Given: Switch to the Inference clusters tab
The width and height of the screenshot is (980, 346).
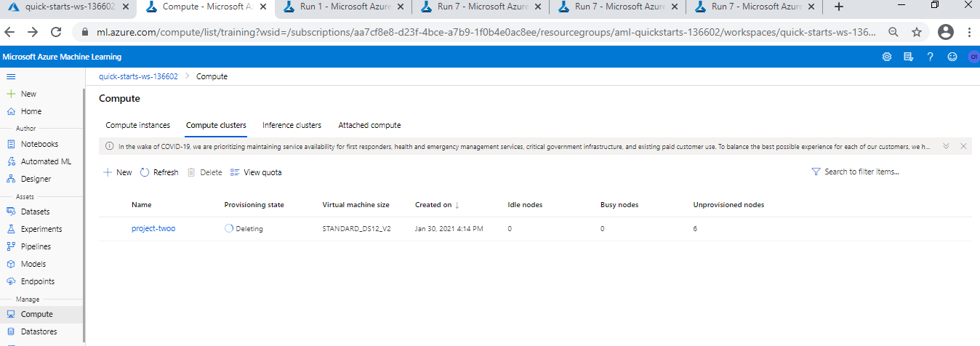Looking at the screenshot, I should pos(292,125).
